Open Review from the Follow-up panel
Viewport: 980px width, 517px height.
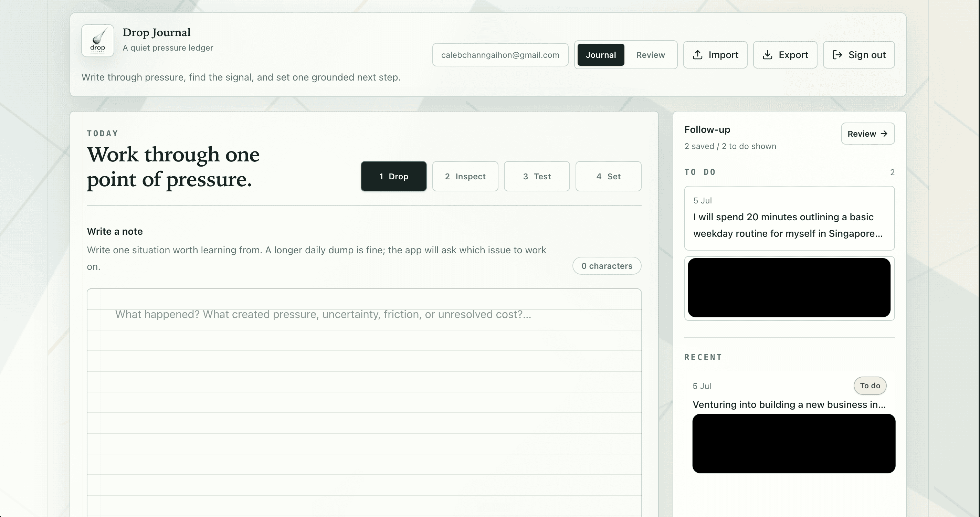coord(868,134)
